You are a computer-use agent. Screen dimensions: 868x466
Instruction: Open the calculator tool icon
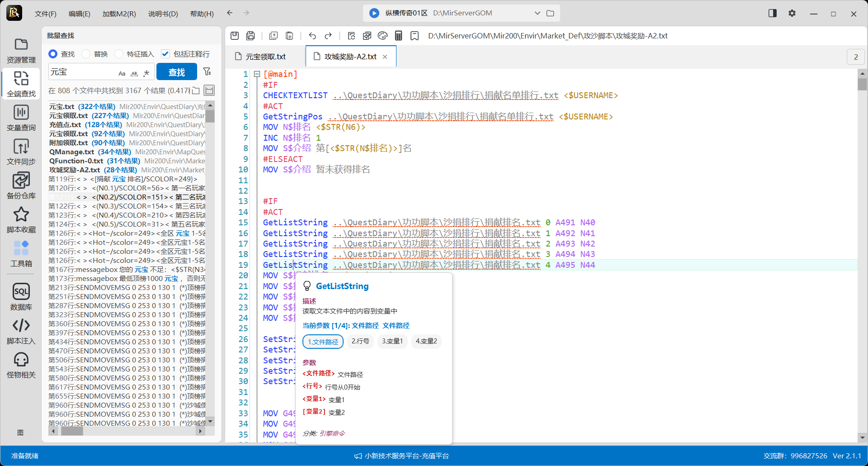pos(398,36)
